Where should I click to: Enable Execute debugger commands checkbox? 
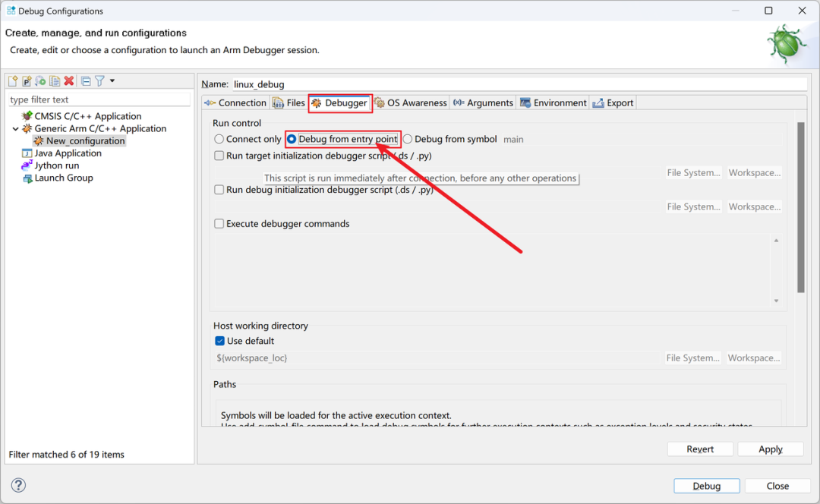click(x=219, y=224)
